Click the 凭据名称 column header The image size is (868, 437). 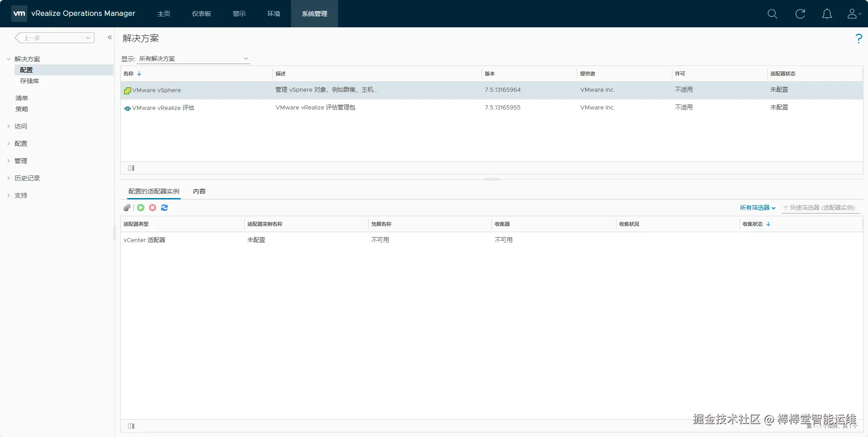[430, 224]
